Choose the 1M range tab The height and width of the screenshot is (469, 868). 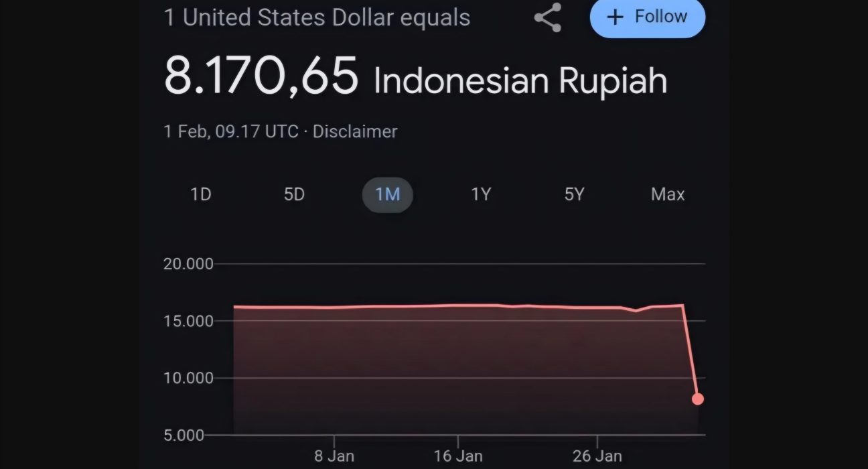pos(387,194)
